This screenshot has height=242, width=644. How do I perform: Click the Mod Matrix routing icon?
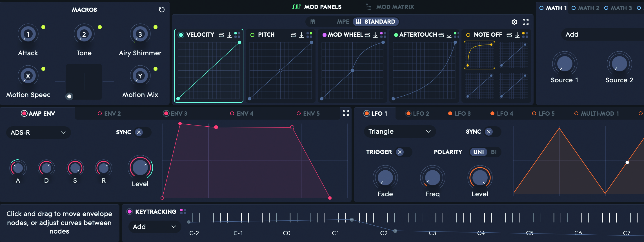pos(368,7)
